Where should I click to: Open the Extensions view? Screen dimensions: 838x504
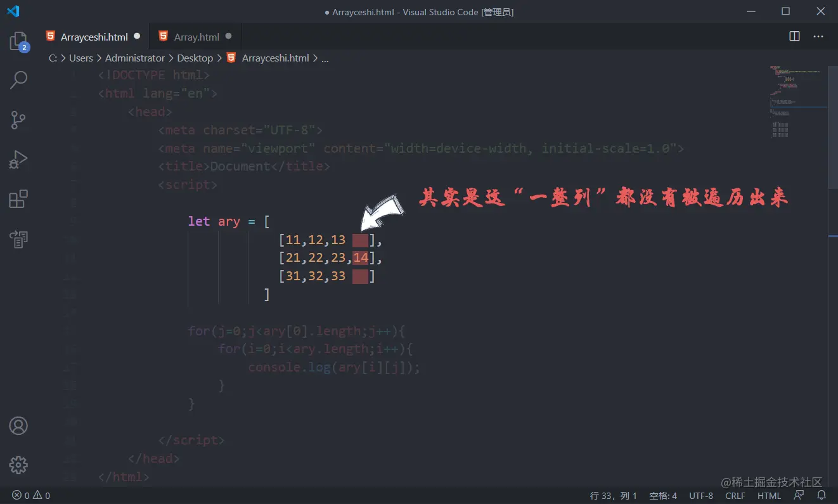[18, 199]
